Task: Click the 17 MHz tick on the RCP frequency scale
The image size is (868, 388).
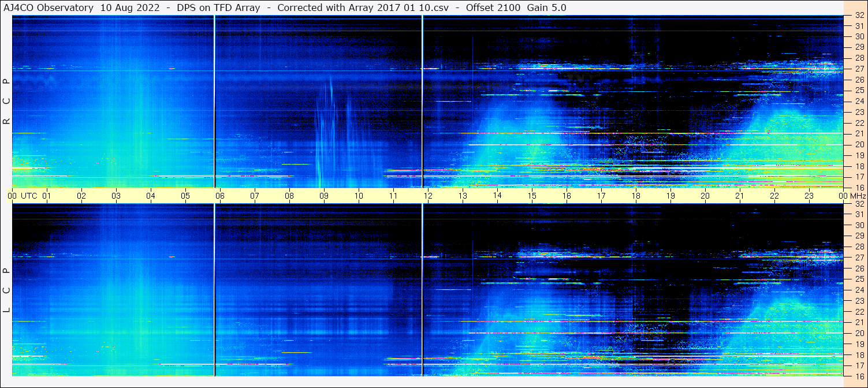Action: pos(859,177)
